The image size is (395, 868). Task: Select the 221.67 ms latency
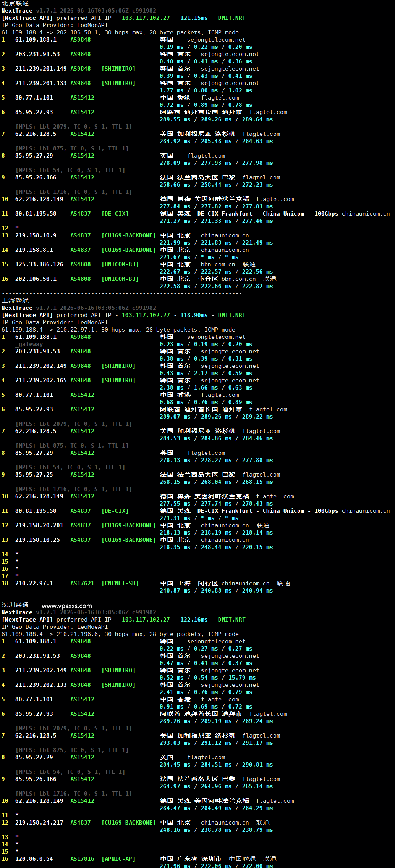tap(175, 257)
